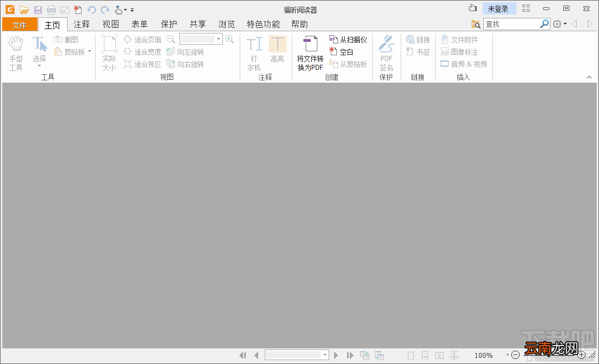Viewport: 599px width, 364px height.
Task: Click the magnifier search icon in 查找 box
Action: (544, 24)
